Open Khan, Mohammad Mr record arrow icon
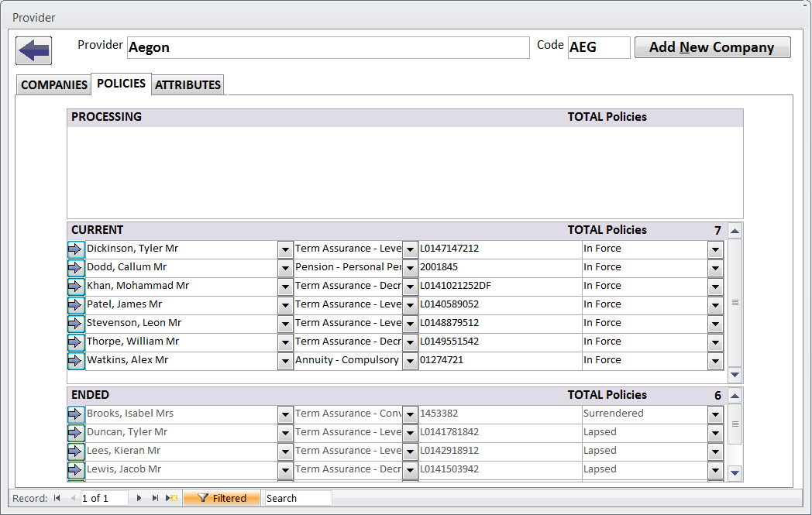 [x=76, y=287]
